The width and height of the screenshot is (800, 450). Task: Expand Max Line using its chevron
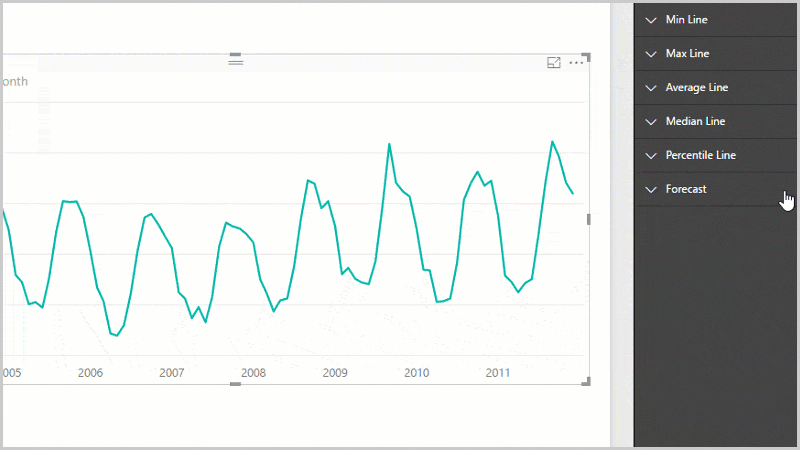click(651, 54)
